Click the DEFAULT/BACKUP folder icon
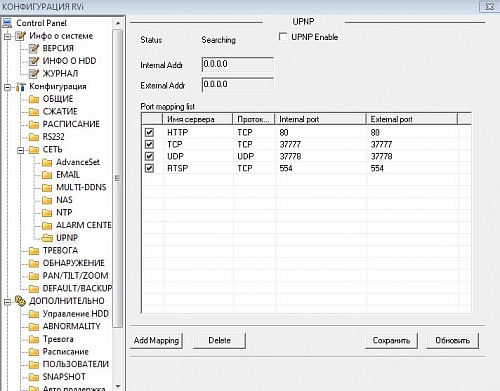 pyautogui.click(x=34, y=289)
